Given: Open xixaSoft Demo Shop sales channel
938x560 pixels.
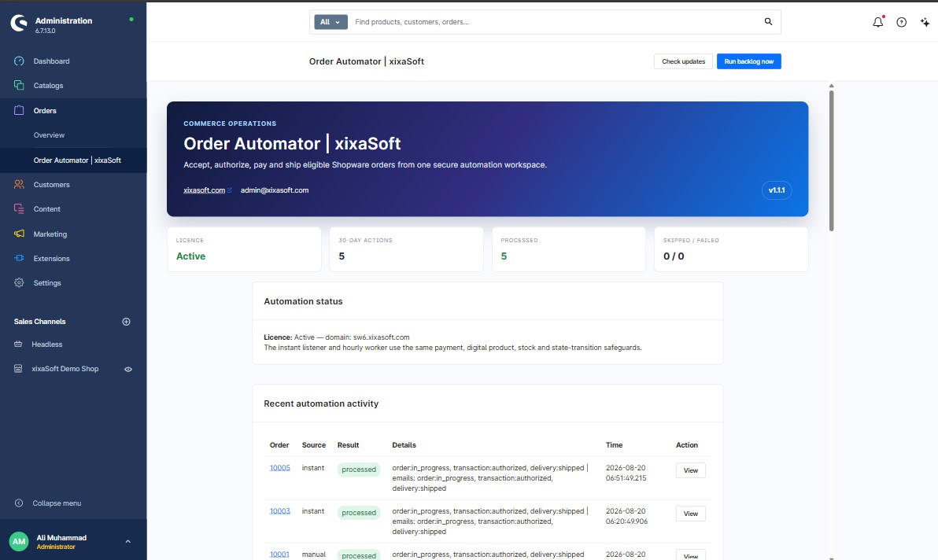Looking at the screenshot, I should (x=65, y=369).
